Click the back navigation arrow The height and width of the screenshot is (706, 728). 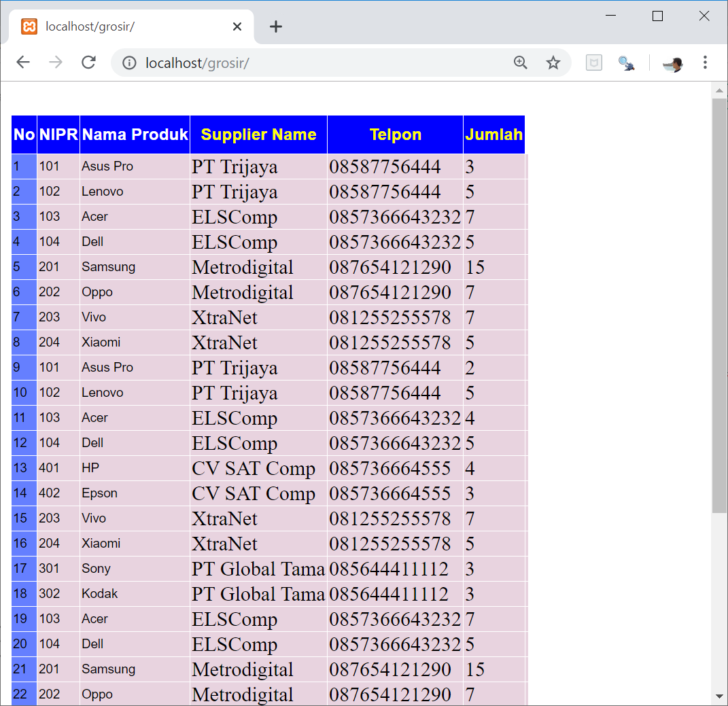pos(22,62)
